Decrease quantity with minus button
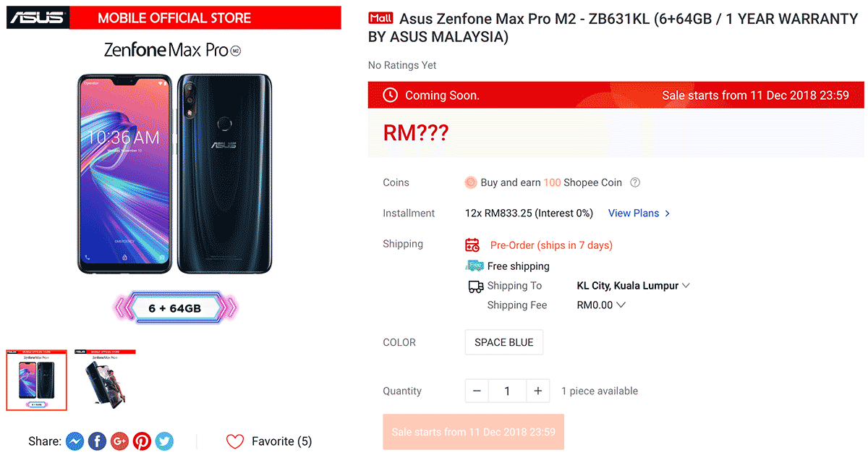Image resolution: width=868 pixels, height=458 pixels. 477,391
